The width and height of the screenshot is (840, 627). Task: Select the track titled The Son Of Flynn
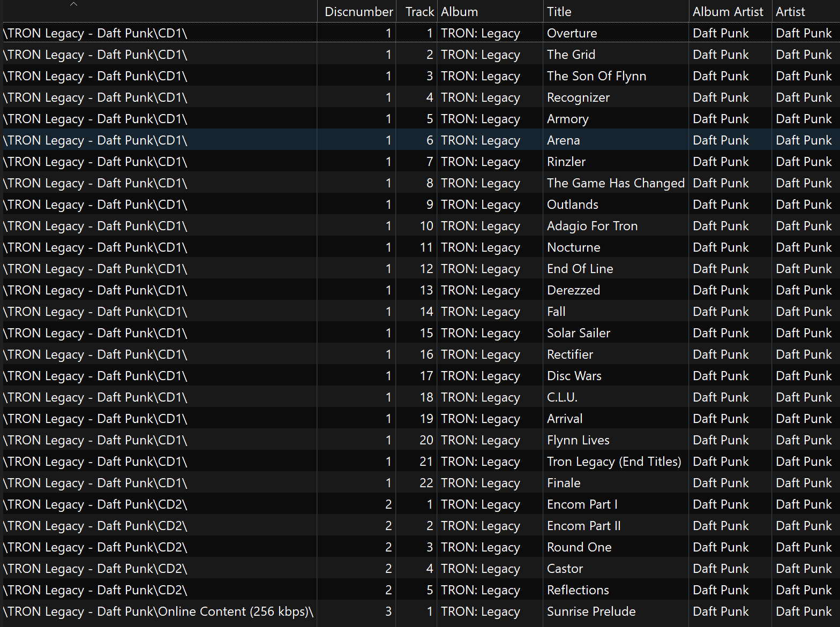[596, 76]
